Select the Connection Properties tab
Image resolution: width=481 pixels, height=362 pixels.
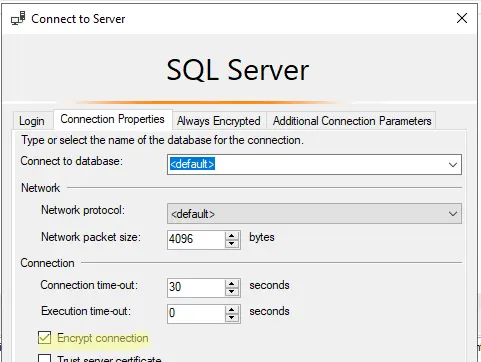113,119
